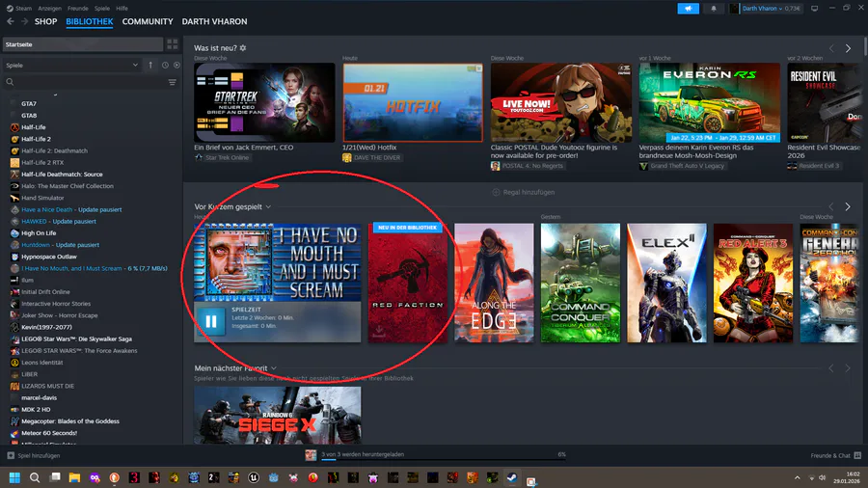
Task: Expand Mein nächster Favorit shelf dropdown
Action: (274, 368)
